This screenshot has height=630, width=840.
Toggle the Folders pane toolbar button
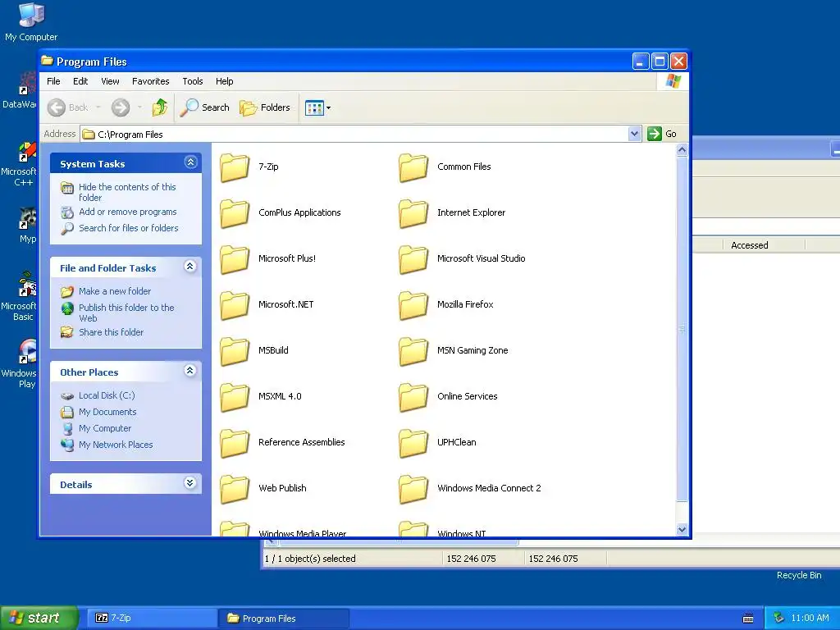pyautogui.click(x=265, y=107)
